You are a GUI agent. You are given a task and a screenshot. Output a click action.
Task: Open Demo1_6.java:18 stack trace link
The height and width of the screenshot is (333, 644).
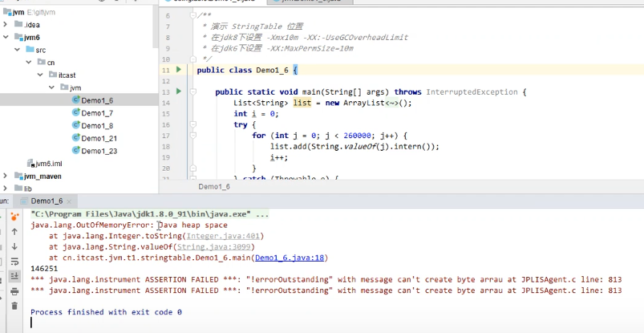[290, 258]
